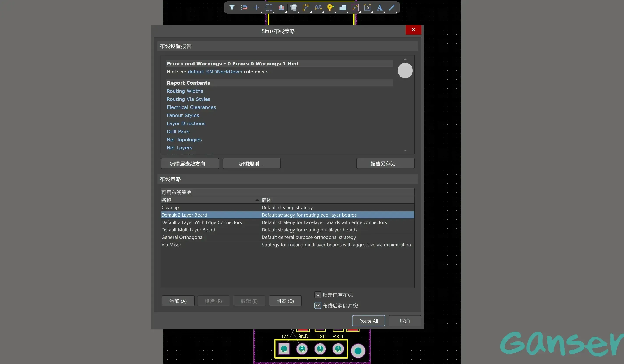Image resolution: width=624 pixels, height=364 pixels.
Task: Click the align objects bar-chart icon
Action: 281,7
